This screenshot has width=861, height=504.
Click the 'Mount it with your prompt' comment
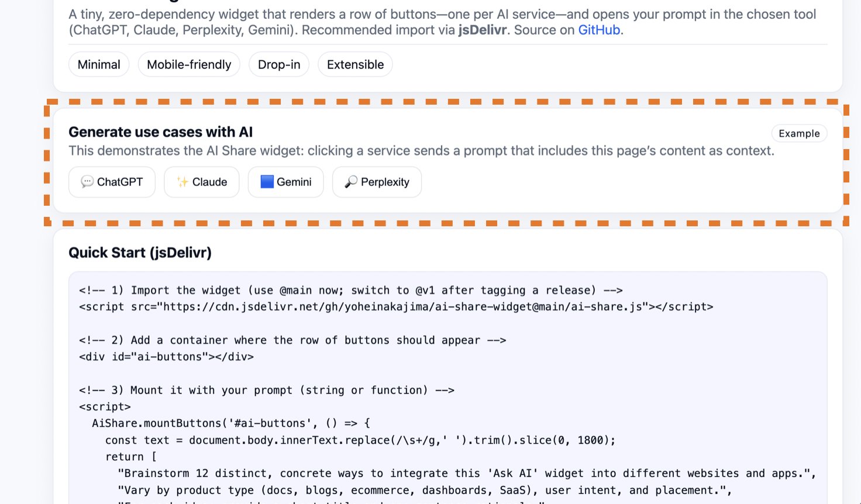pyautogui.click(x=267, y=390)
